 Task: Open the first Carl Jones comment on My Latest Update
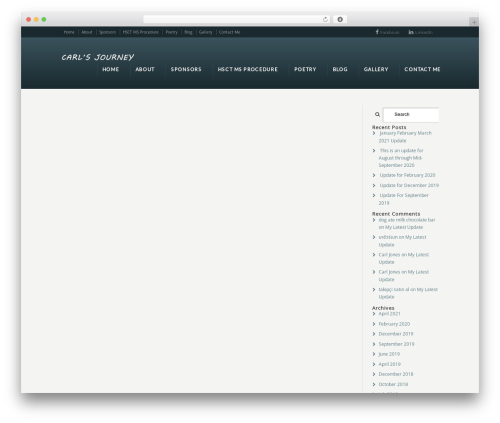click(404, 258)
